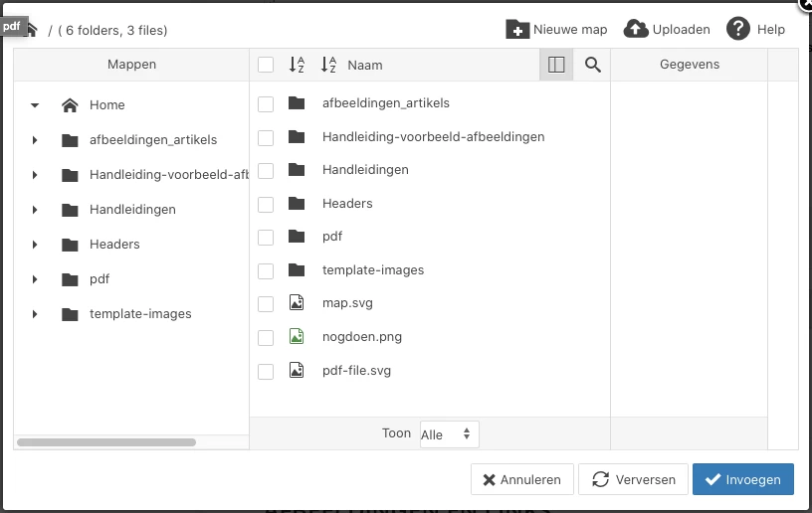This screenshot has height=513, width=812.
Task: Click tree folder icon for Handleidingen
Action: pyautogui.click(x=70, y=210)
